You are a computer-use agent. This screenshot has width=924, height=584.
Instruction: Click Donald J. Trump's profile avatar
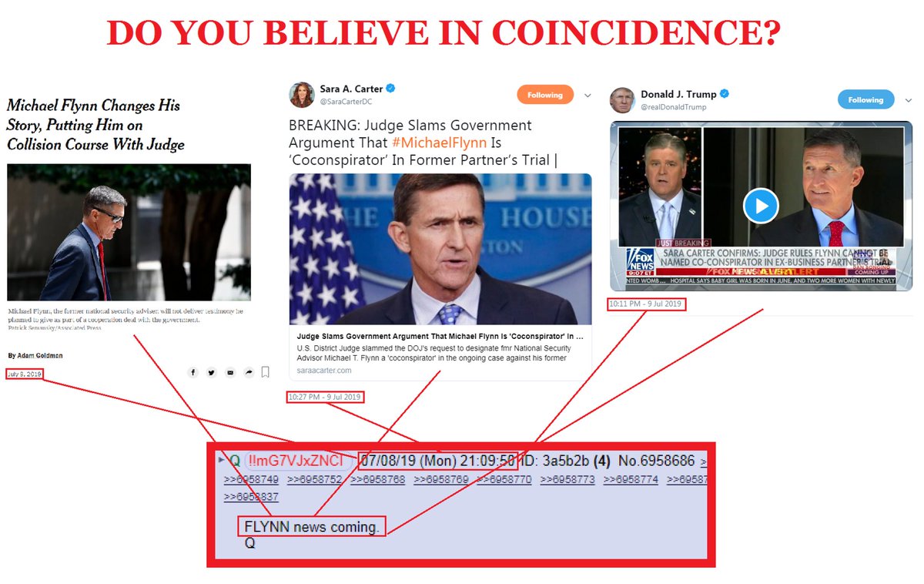click(622, 99)
